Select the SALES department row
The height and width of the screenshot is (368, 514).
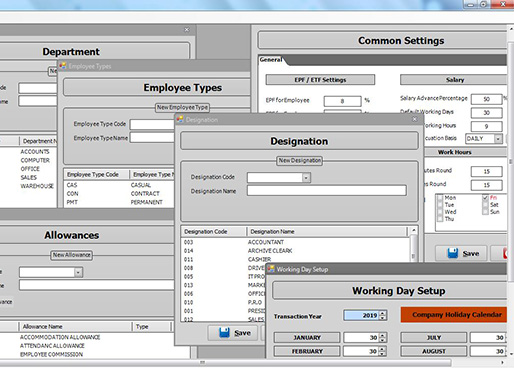[29, 177]
